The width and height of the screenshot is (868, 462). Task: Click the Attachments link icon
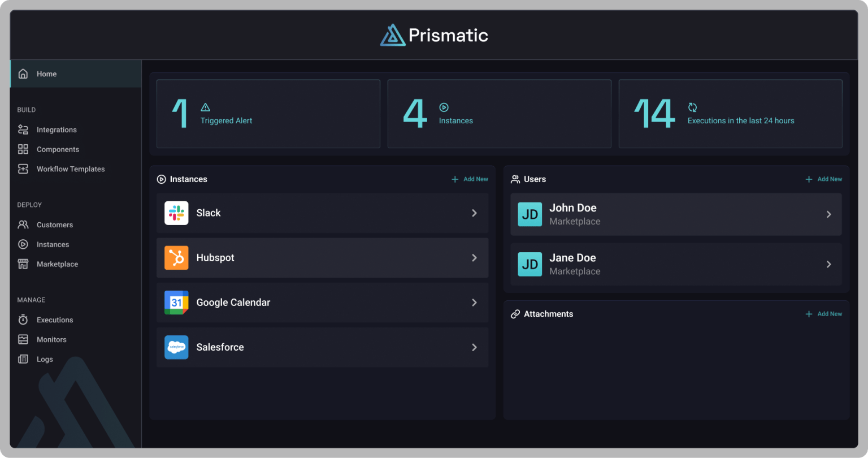click(515, 314)
